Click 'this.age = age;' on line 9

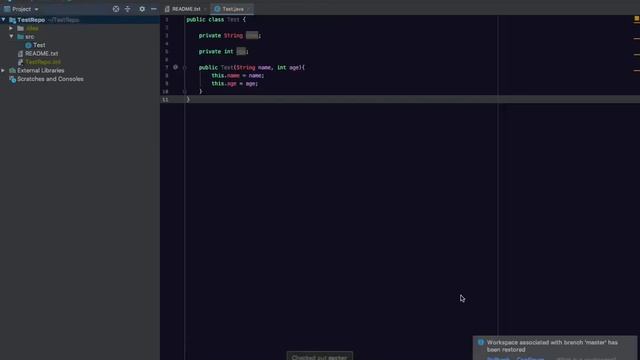235,84
